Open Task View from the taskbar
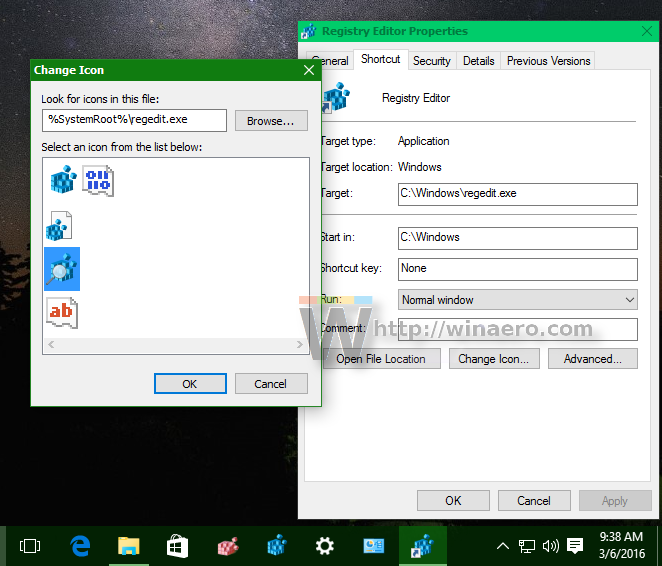662x566 pixels. click(30, 546)
